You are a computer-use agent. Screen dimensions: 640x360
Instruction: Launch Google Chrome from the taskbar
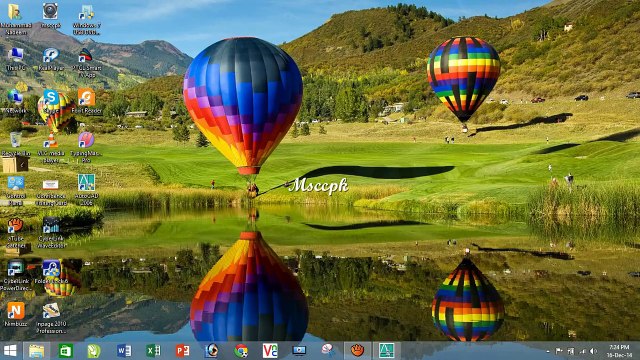[241, 351]
